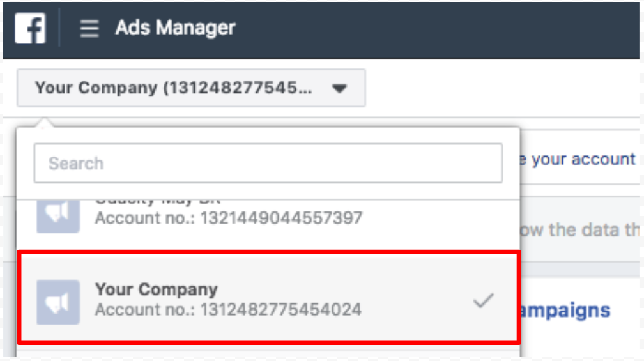This screenshot has height=361, width=644.
Task: Click the blank space right of account selector
Action: (x=498, y=88)
